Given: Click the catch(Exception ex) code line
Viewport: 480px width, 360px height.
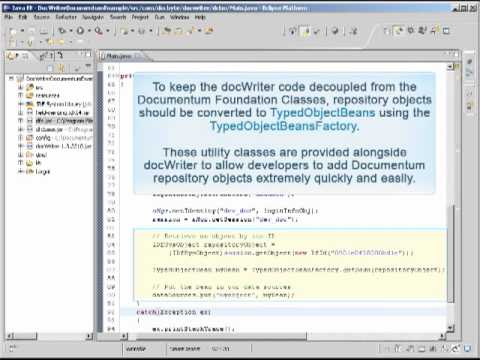Looking at the screenshot, I should point(174,312).
